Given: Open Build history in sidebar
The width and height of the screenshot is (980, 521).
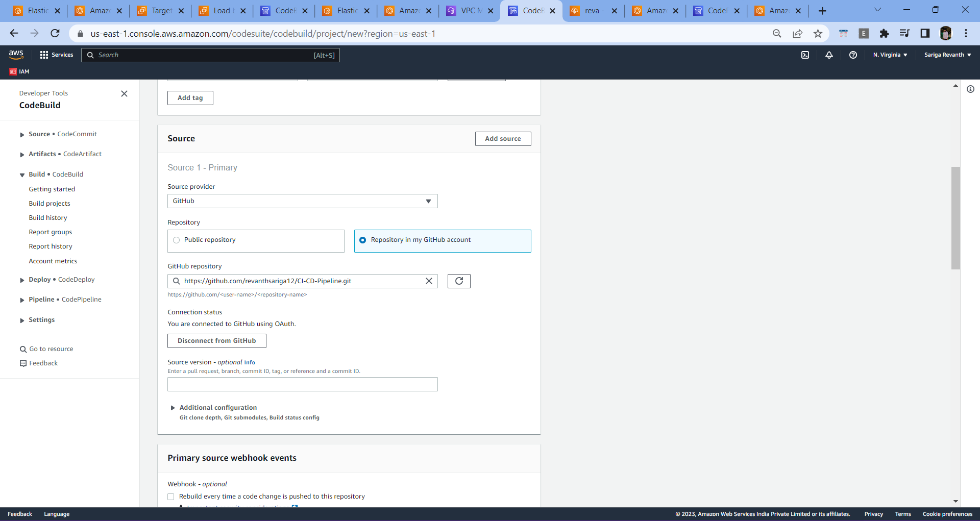Looking at the screenshot, I should coord(48,218).
